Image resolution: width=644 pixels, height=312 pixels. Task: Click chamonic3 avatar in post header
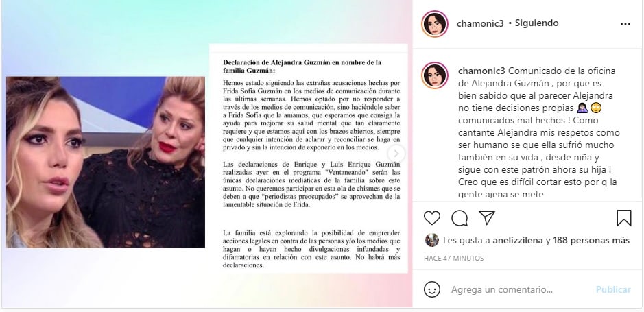tap(435, 24)
